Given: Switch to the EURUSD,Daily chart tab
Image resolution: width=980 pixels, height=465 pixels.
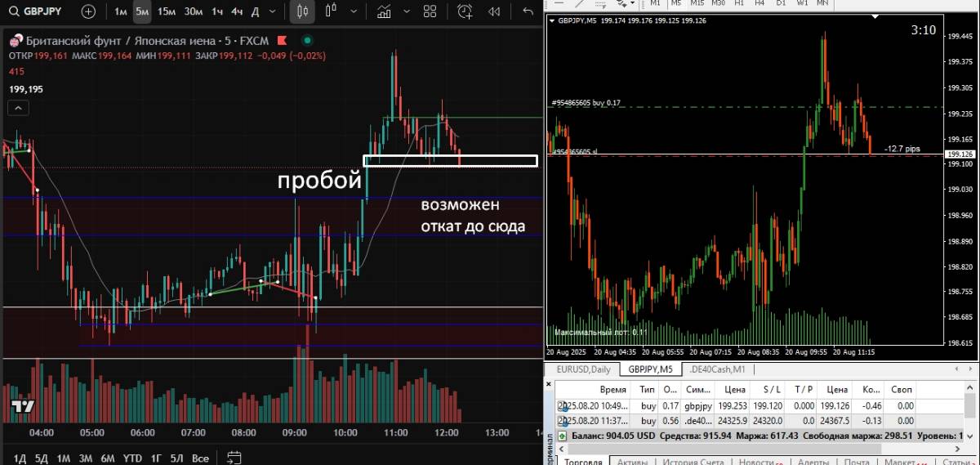Looking at the screenshot, I should 583,369.
